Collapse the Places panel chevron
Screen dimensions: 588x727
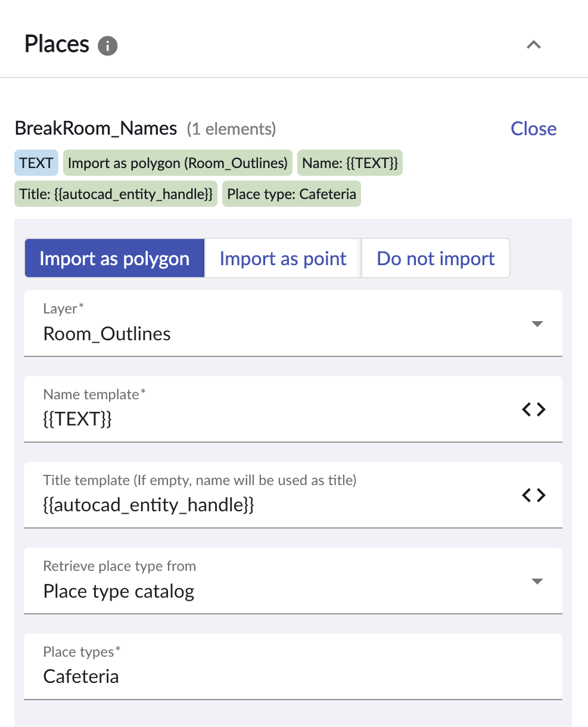point(534,45)
